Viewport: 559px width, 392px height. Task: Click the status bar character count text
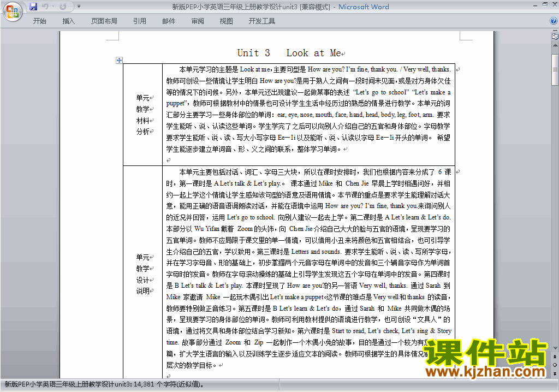104,384
